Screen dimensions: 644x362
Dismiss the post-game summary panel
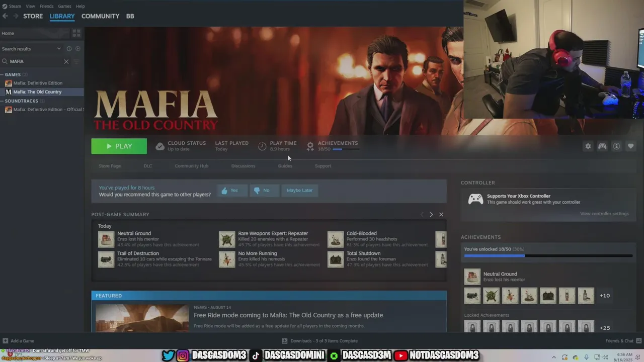pyautogui.click(x=441, y=215)
